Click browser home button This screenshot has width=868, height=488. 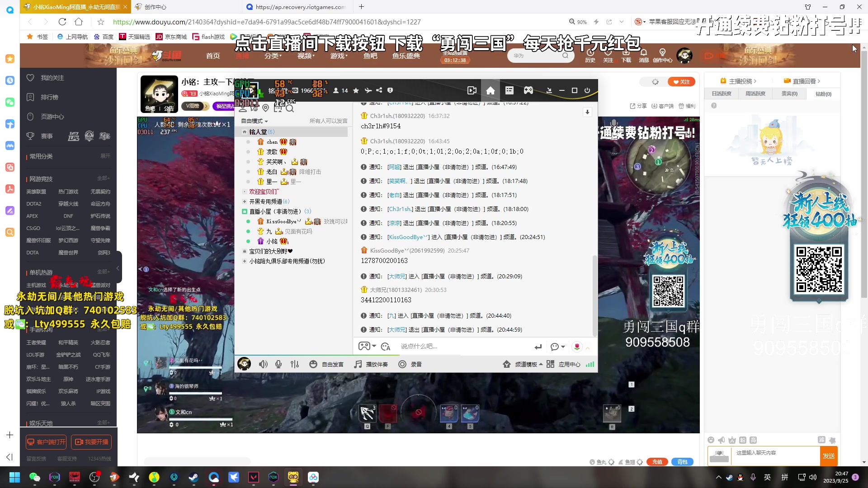pyautogui.click(x=79, y=22)
